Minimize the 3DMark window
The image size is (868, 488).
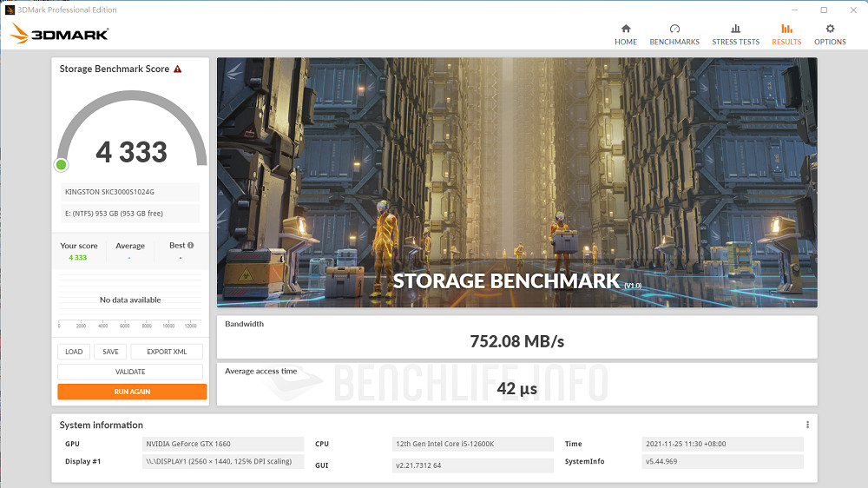[x=794, y=10]
